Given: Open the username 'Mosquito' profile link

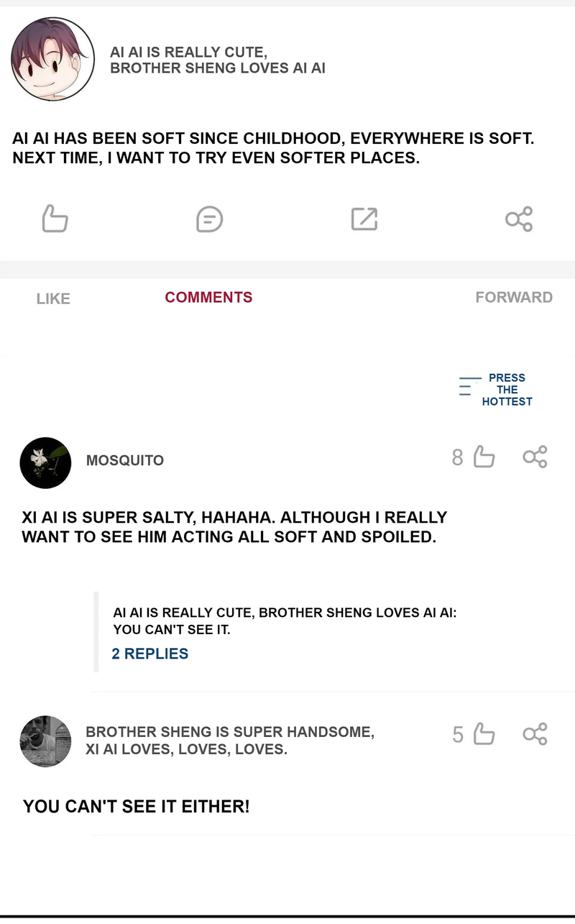Looking at the screenshot, I should pyautogui.click(x=125, y=460).
